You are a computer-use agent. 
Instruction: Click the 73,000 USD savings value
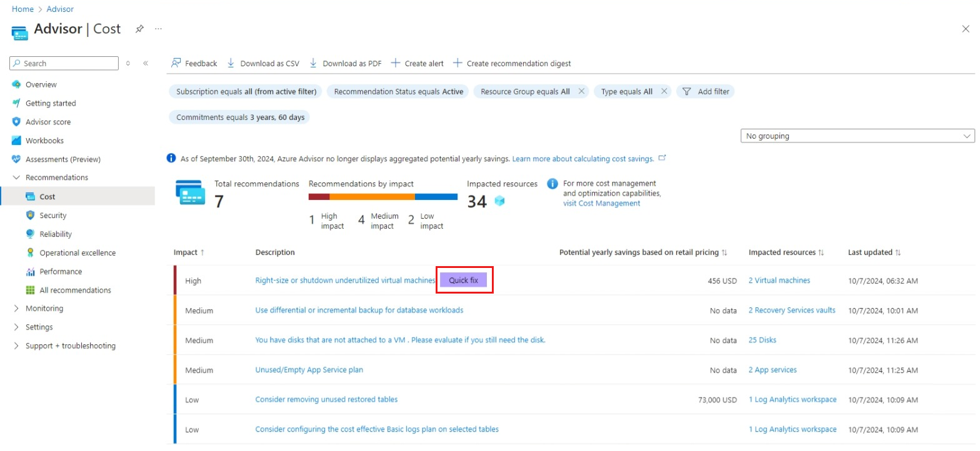(717, 400)
